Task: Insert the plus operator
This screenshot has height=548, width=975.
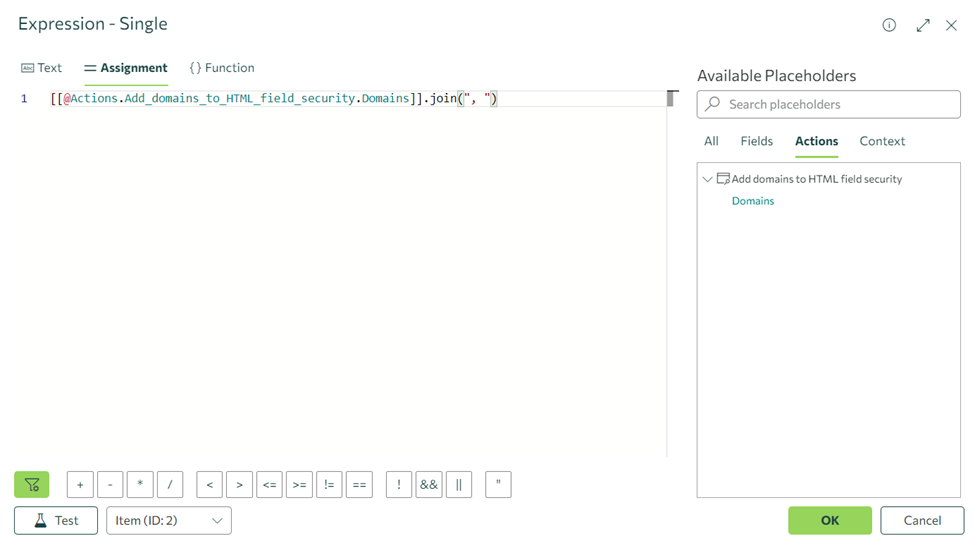Action: point(80,485)
